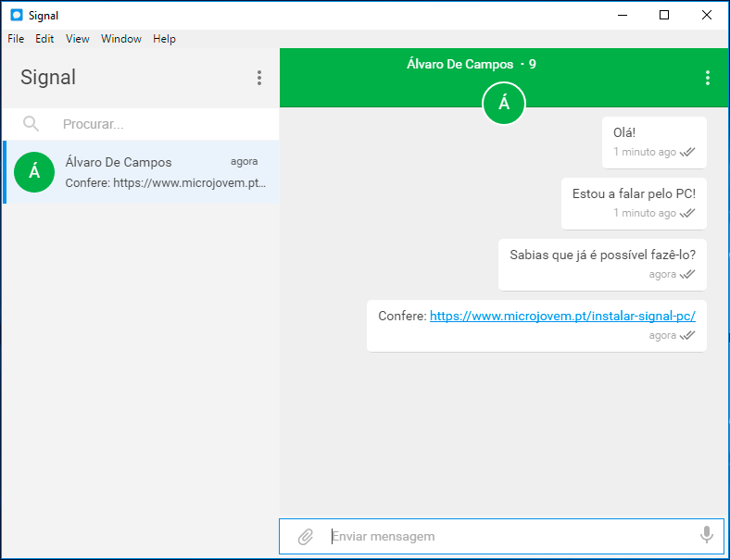The image size is (730, 560).
Task: Click the search magnifier icon
Action: [x=31, y=124]
